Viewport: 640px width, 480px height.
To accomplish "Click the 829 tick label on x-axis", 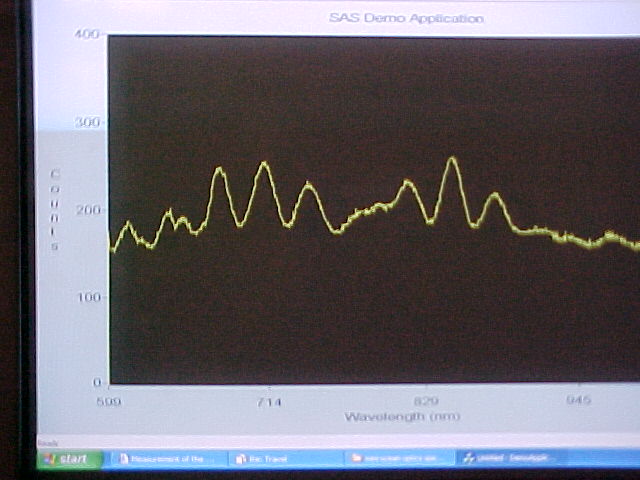I will [428, 401].
